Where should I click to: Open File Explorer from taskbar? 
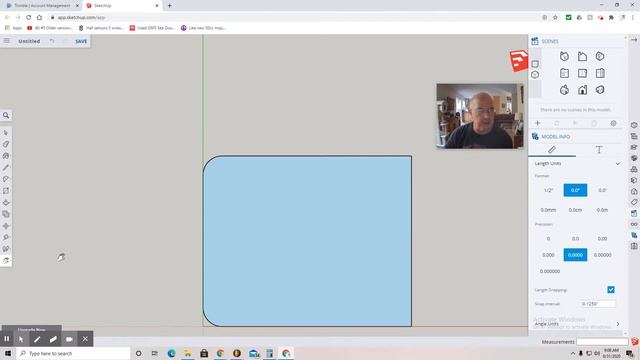(187, 353)
